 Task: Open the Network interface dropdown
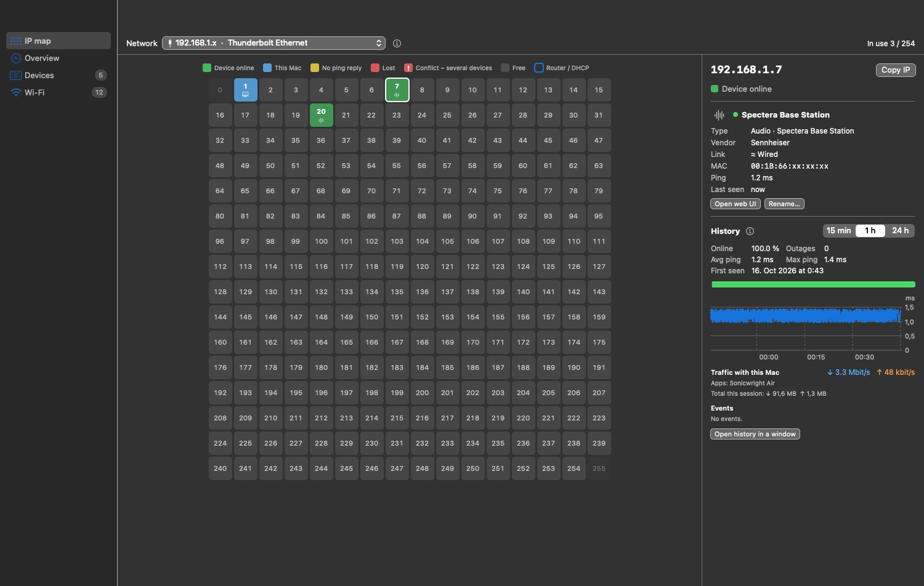274,43
